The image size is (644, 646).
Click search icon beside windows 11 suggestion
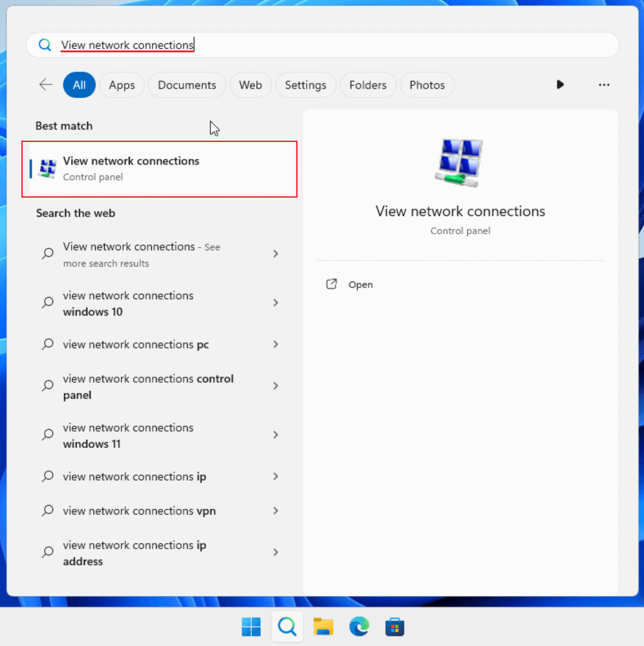tap(48, 435)
